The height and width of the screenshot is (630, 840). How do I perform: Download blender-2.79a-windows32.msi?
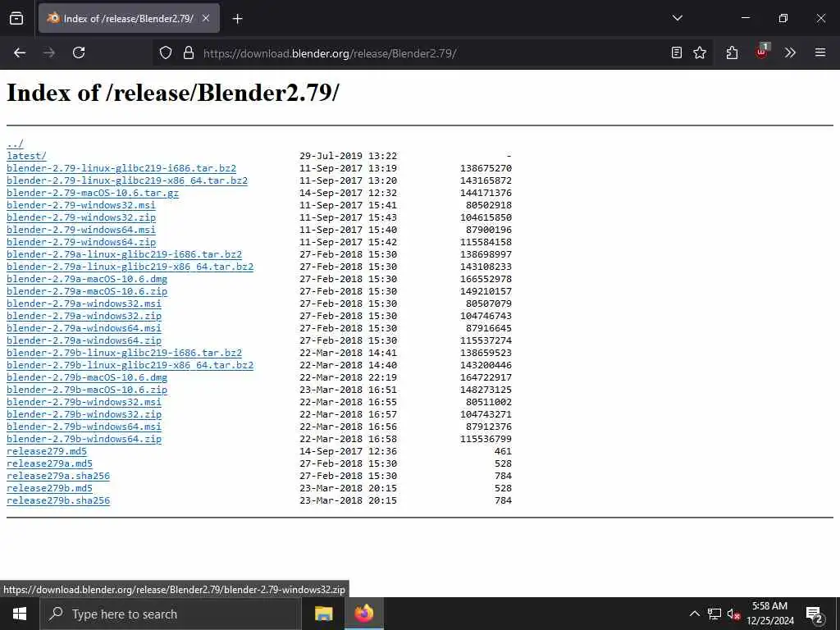(x=84, y=304)
